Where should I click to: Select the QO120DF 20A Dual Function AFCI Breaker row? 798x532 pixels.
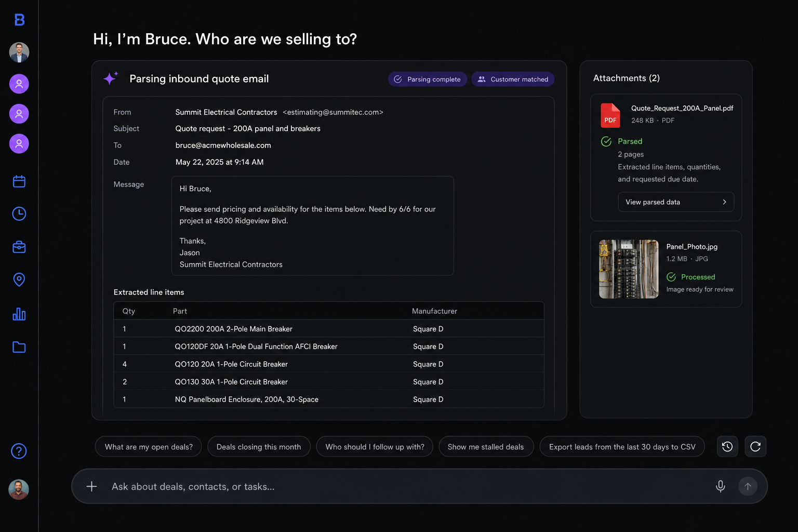pos(329,347)
